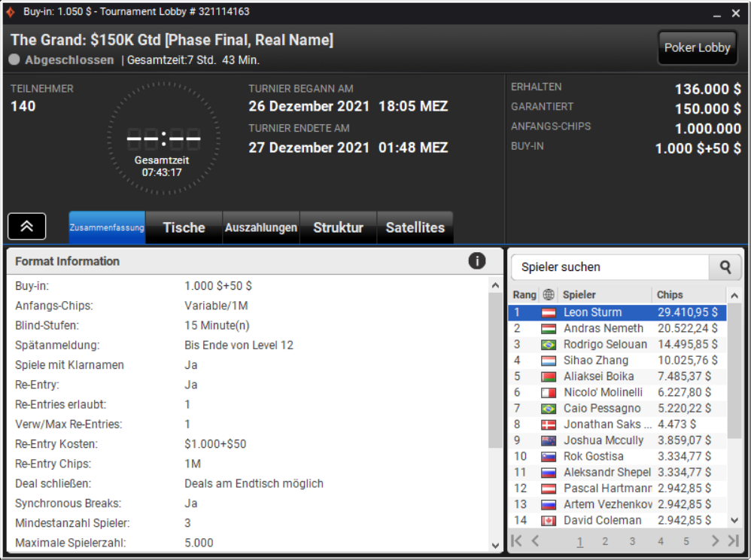Go to previous page of player list
751x560 pixels.
coord(536,541)
